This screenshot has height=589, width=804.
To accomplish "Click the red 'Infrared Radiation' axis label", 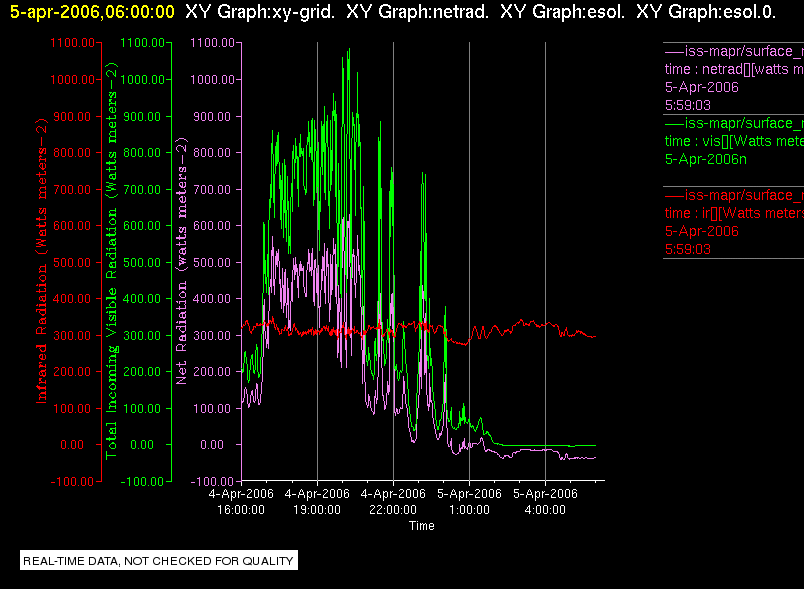I will 42,261.
